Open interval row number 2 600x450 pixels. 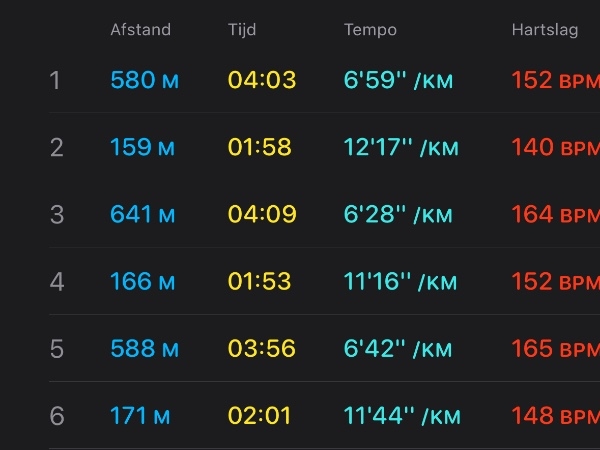click(x=324, y=147)
